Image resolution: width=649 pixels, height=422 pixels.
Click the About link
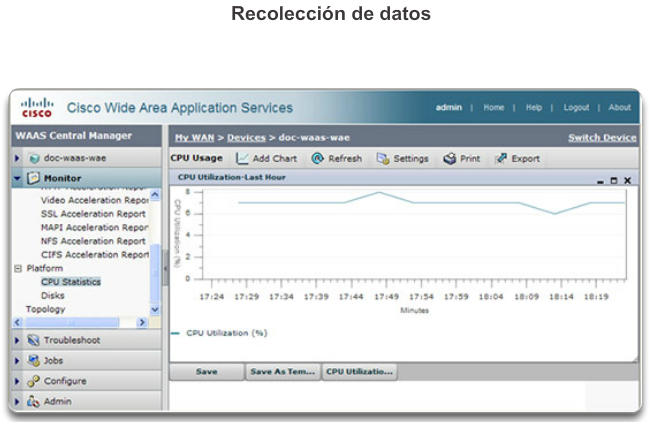(619, 108)
